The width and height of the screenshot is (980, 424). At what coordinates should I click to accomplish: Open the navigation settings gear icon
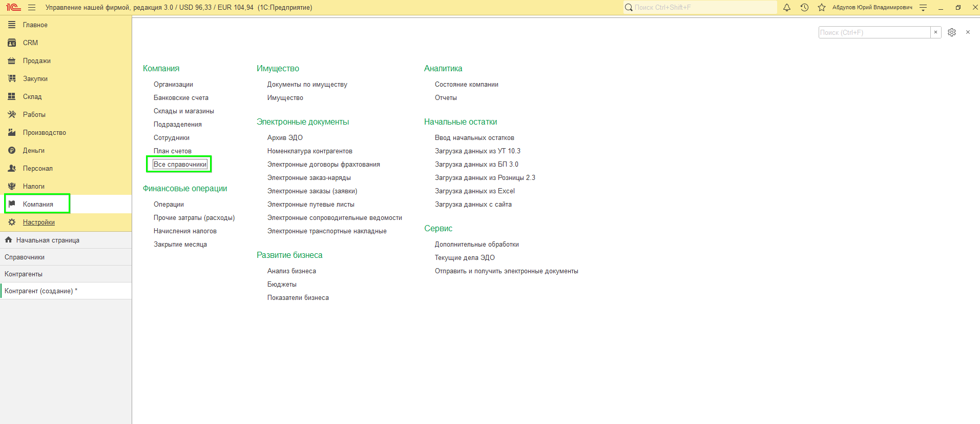coord(952,32)
